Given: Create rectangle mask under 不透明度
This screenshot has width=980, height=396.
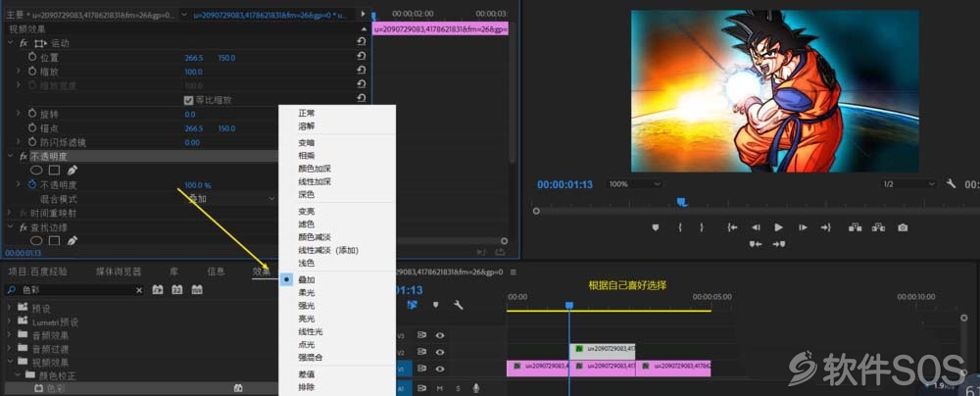Looking at the screenshot, I should [54, 170].
